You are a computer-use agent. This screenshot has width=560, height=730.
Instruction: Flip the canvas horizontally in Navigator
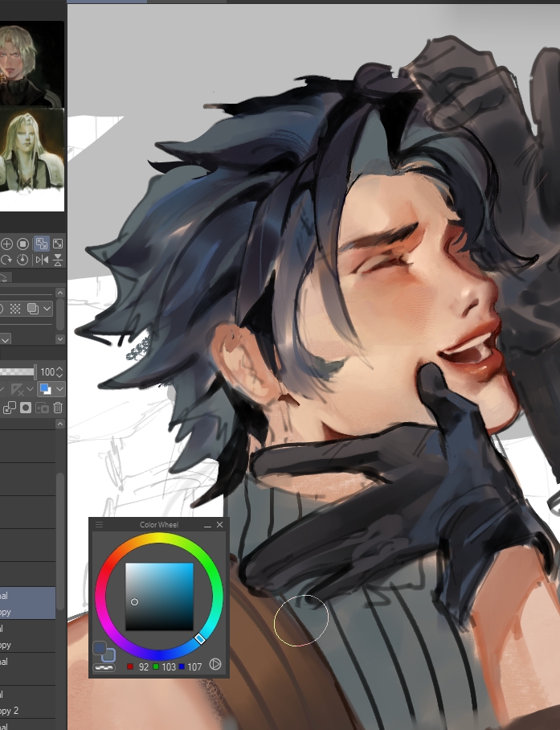42,260
